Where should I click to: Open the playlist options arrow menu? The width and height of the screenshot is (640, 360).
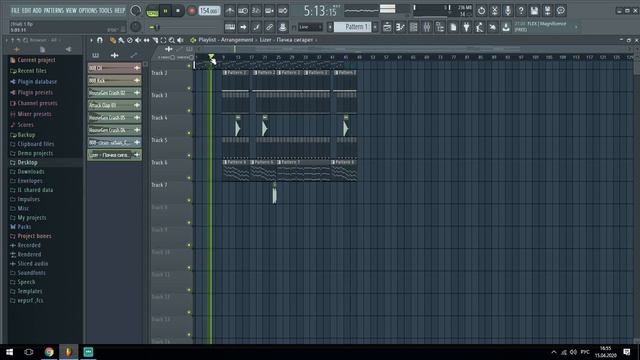pos(91,40)
